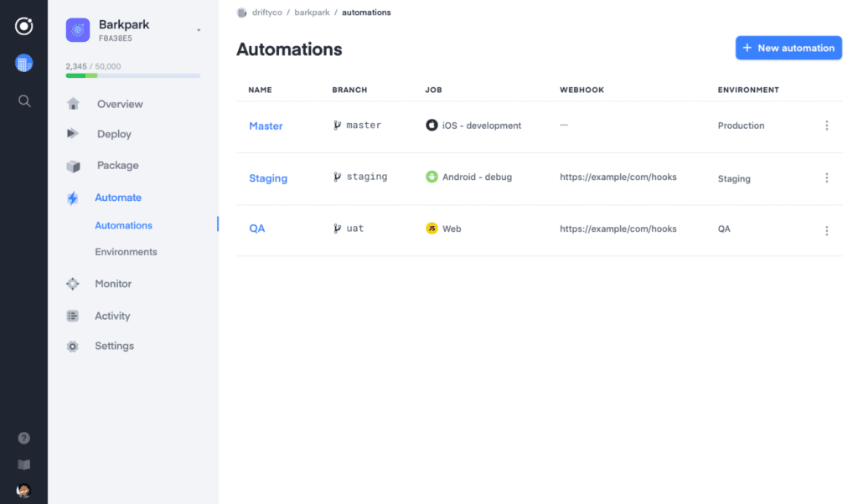Click the Production environment cell

[741, 126]
